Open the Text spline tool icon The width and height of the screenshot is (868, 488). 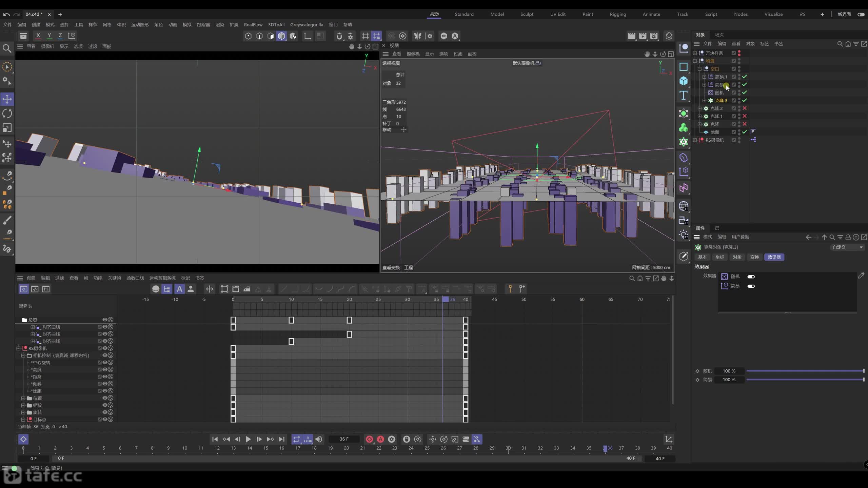[x=683, y=95]
